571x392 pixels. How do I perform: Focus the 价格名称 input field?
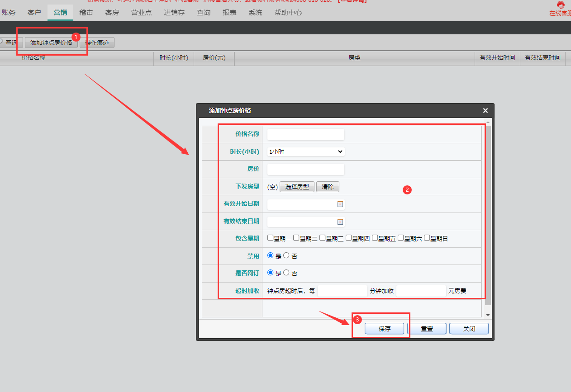(x=306, y=134)
